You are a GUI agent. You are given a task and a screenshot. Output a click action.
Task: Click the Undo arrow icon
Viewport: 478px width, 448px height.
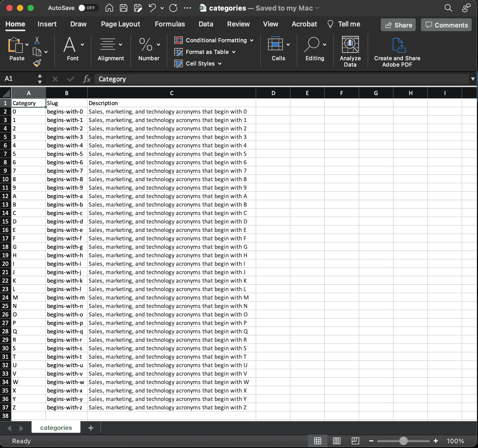click(x=152, y=8)
